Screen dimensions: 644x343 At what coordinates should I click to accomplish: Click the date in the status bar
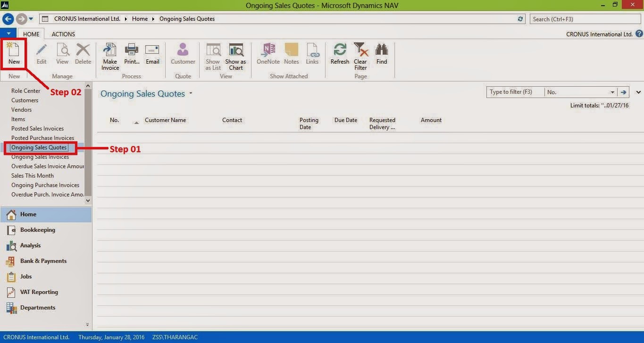pyautogui.click(x=112, y=337)
